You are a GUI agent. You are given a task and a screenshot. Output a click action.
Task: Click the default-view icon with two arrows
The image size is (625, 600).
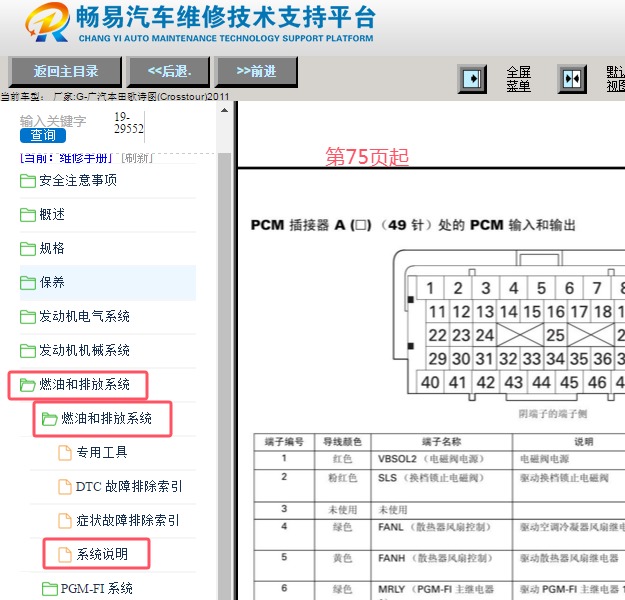click(572, 79)
